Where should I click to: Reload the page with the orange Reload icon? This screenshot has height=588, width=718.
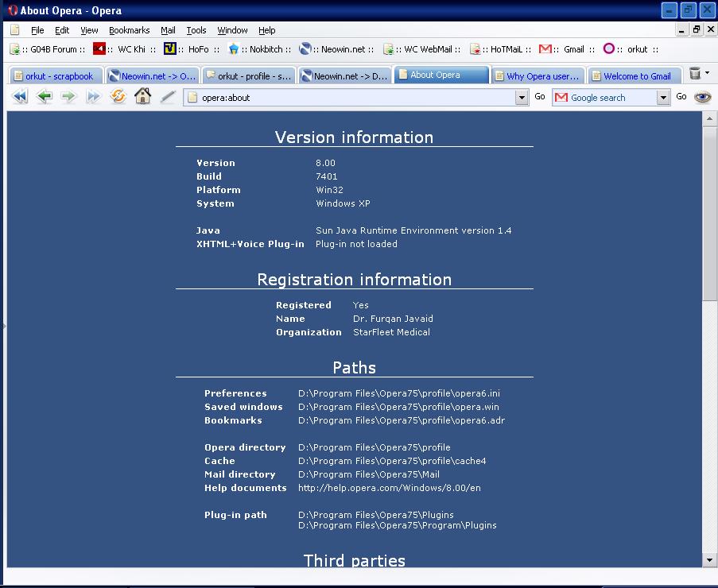coord(118,97)
